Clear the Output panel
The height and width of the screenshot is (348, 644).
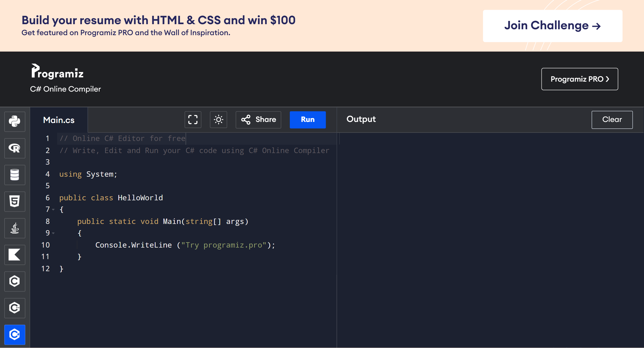coord(612,120)
